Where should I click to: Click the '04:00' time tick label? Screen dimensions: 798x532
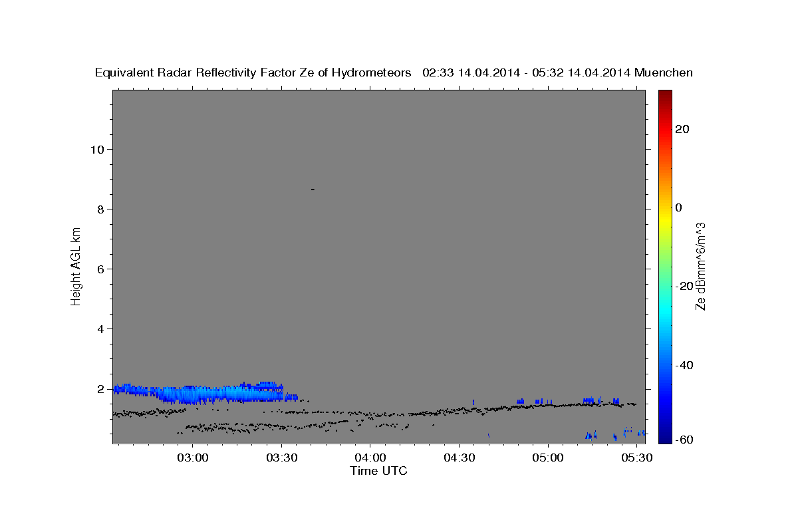coord(370,458)
